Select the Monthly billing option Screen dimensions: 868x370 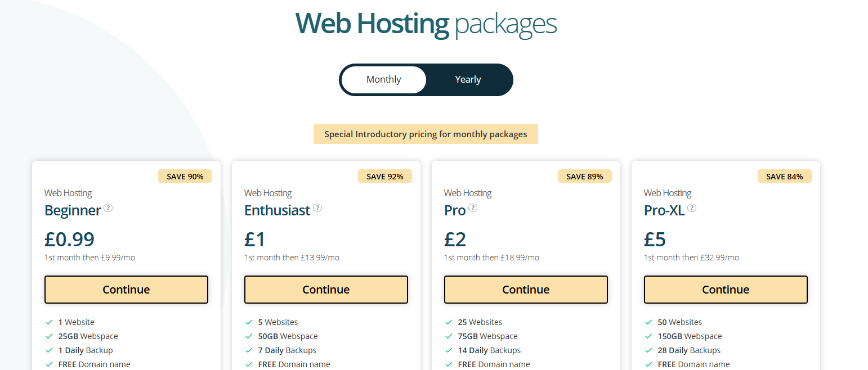384,80
